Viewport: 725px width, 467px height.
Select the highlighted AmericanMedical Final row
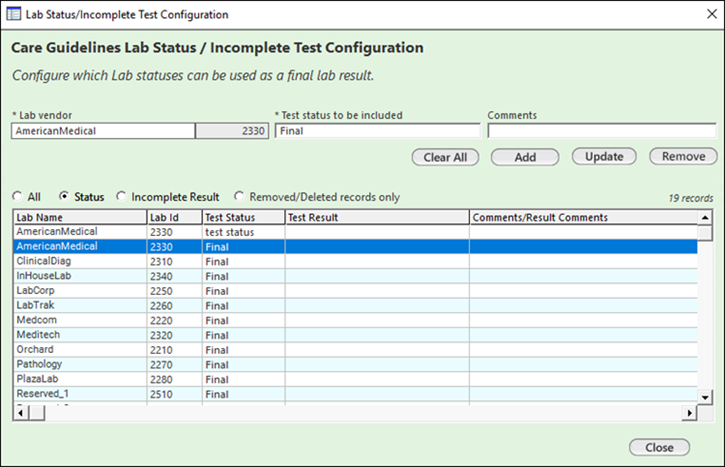(x=356, y=246)
